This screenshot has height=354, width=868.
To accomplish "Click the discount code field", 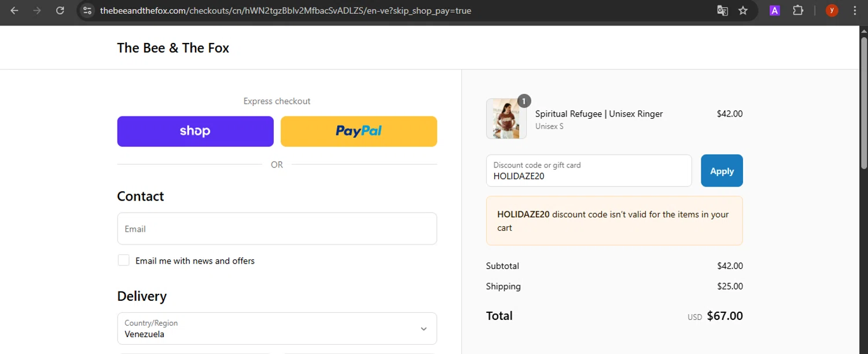I will coord(589,171).
